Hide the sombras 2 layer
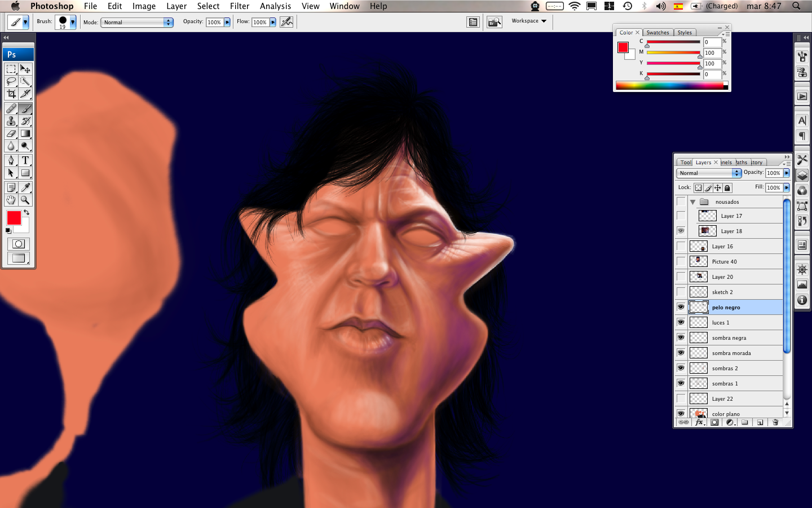812x508 pixels. pos(681,368)
